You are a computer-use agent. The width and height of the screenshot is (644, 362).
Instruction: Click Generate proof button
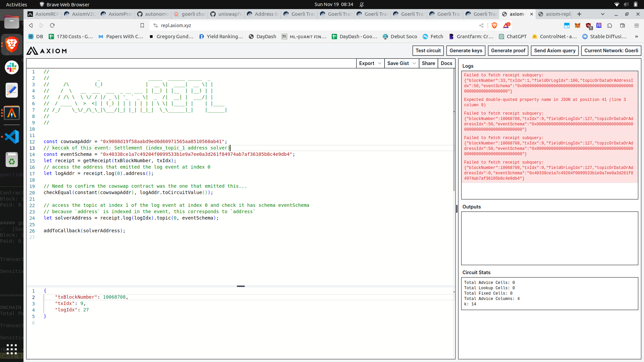point(508,51)
